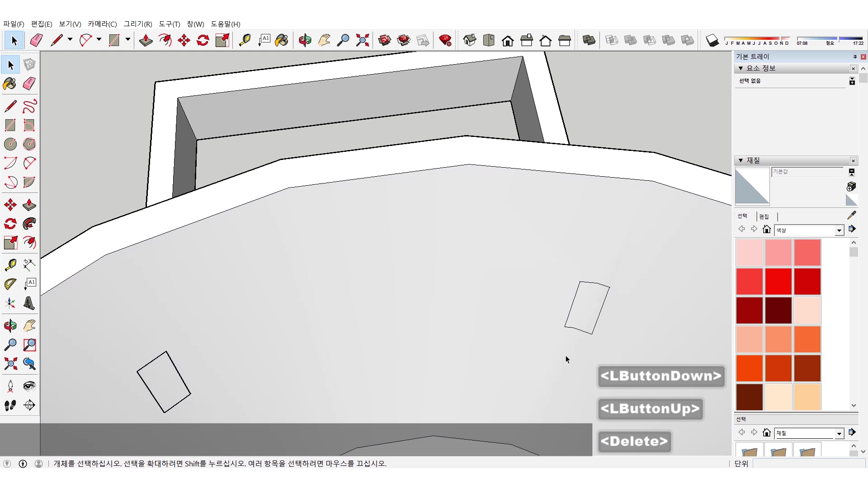Select the Paint Bucket tool
This screenshot has height=488, width=868.
click(10, 84)
